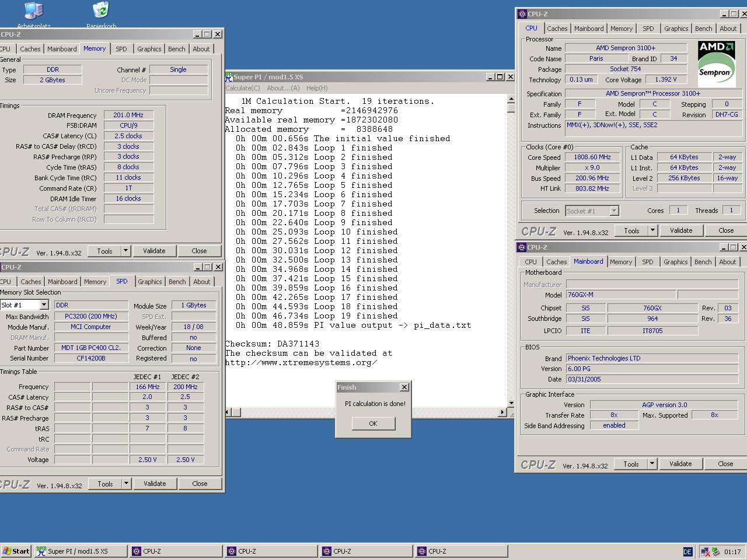
Task: Click the Super PI title bar icon
Action: point(229,76)
